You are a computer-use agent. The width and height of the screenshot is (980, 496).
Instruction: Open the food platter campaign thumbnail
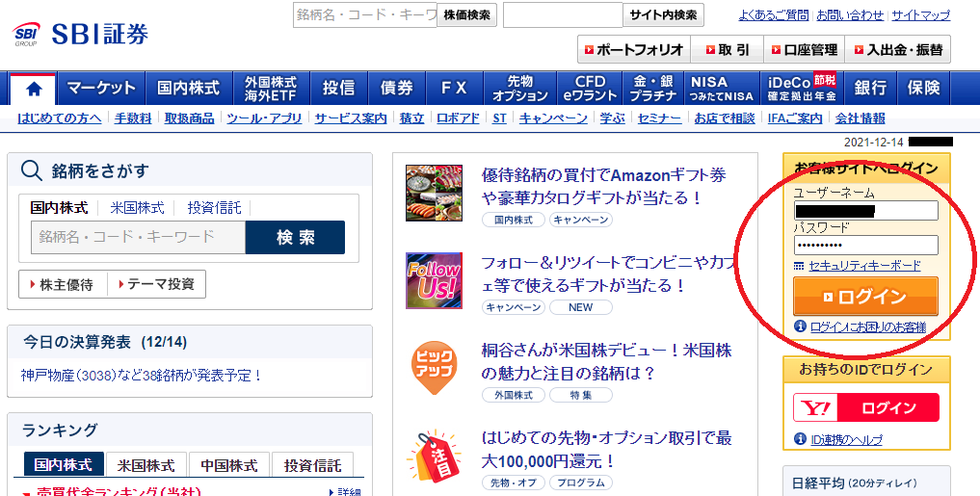434,193
